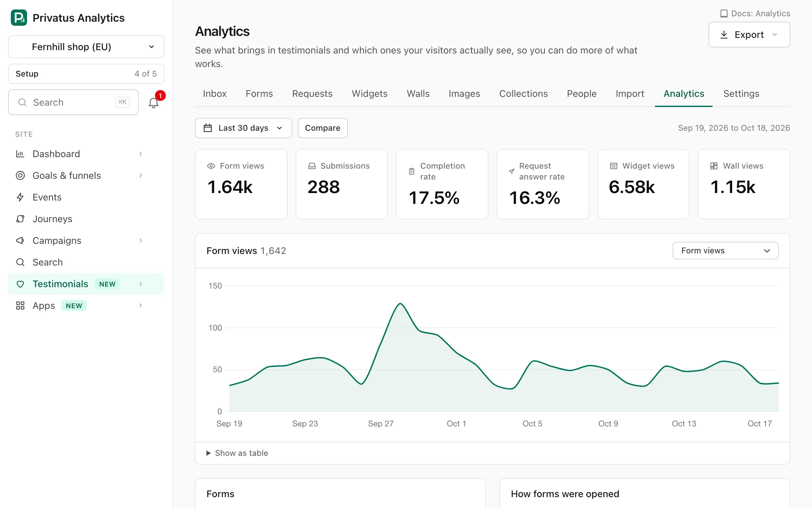
Task: Switch to the Widgets tab
Action: tap(369, 94)
